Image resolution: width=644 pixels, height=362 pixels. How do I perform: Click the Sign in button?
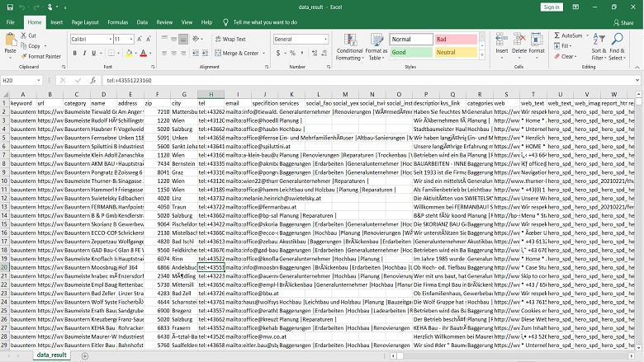click(x=552, y=7)
